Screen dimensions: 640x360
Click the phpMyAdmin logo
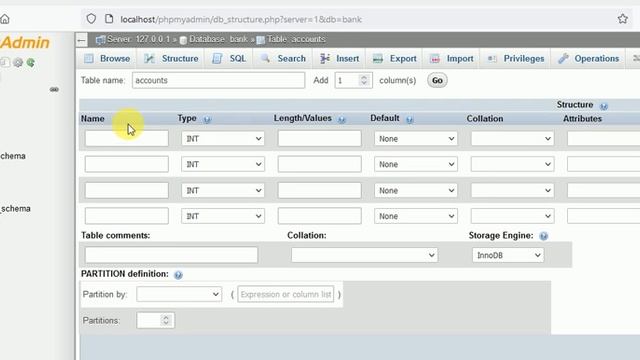tap(25, 42)
